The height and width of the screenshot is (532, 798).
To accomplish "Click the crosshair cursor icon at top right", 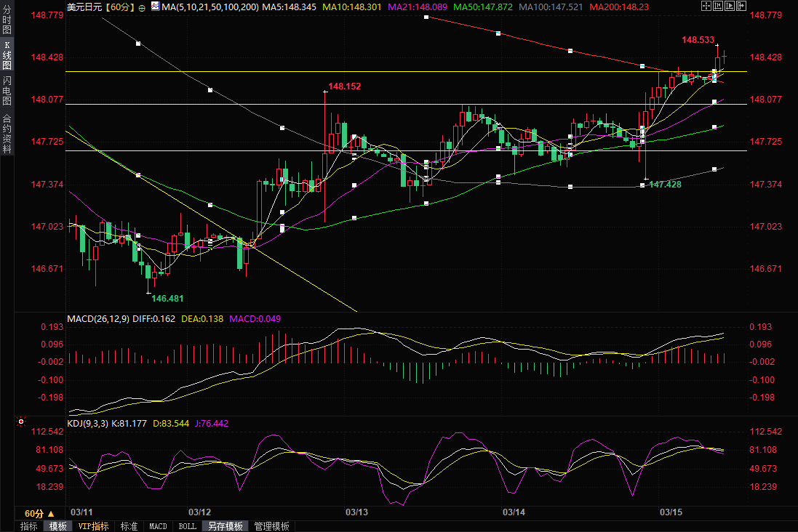I will [x=706, y=7].
